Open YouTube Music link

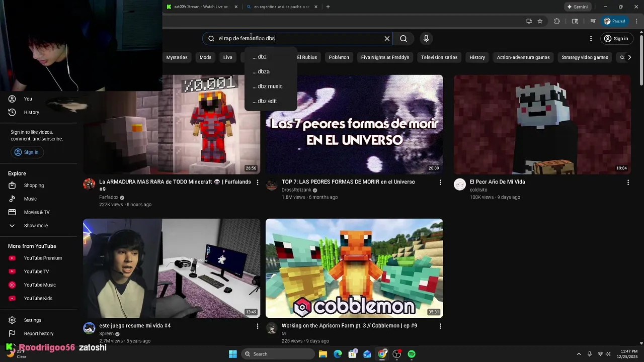[39, 285]
